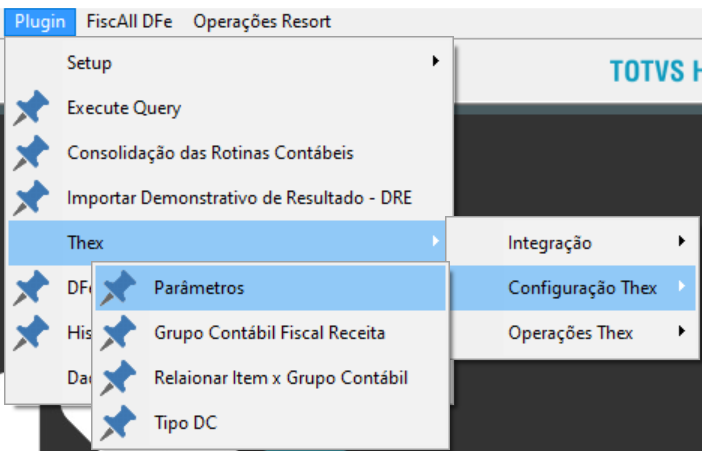Open the Plugin menu
This screenshot has height=451, width=702.
tap(40, 21)
